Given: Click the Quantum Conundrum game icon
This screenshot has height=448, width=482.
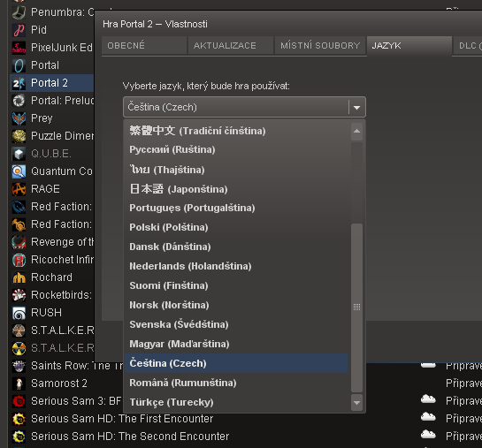Looking at the screenshot, I should (x=19, y=171).
